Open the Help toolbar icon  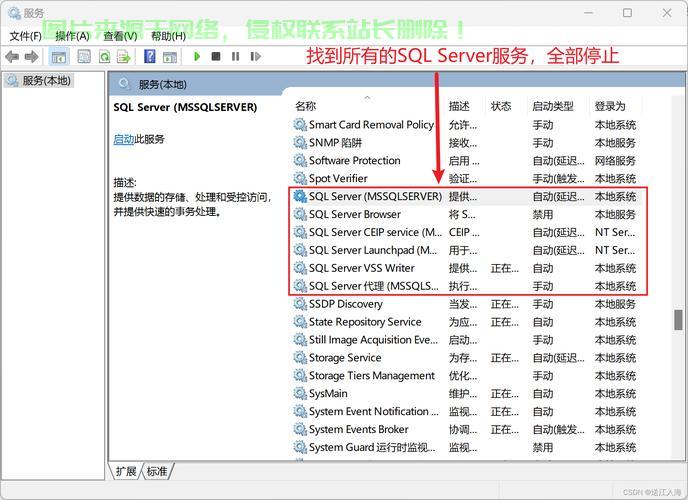coord(150,57)
